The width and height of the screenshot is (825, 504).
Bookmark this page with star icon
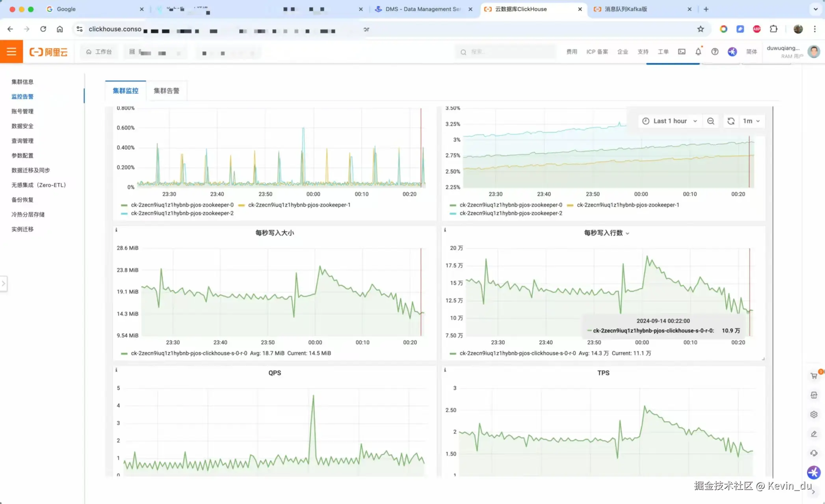coord(701,29)
